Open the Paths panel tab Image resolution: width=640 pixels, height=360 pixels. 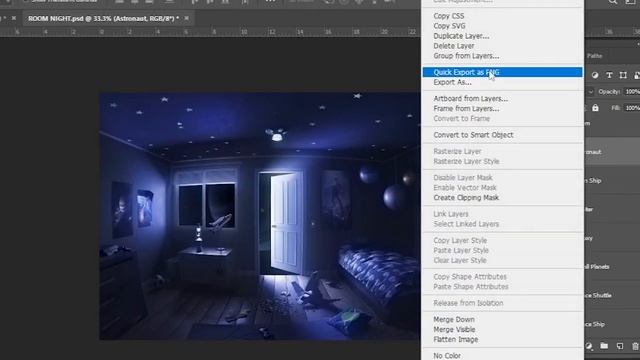(x=594, y=56)
